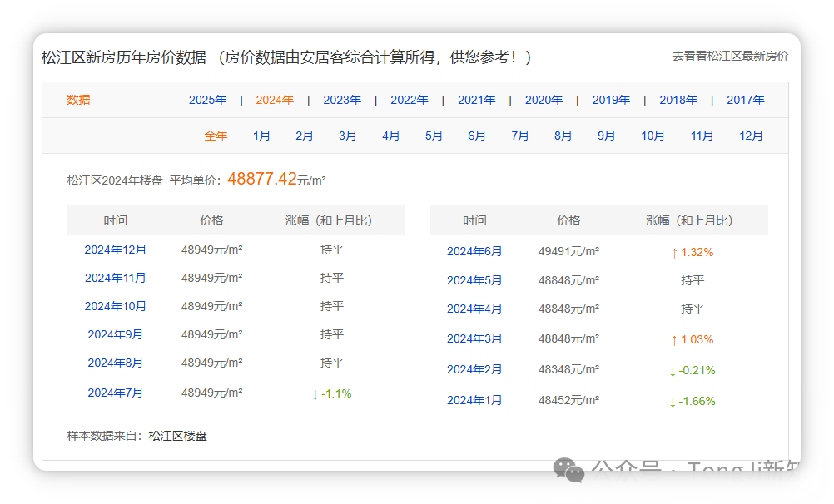Filter by 5月
The height and width of the screenshot is (504, 834).
pyautogui.click(x=434, y=136)
